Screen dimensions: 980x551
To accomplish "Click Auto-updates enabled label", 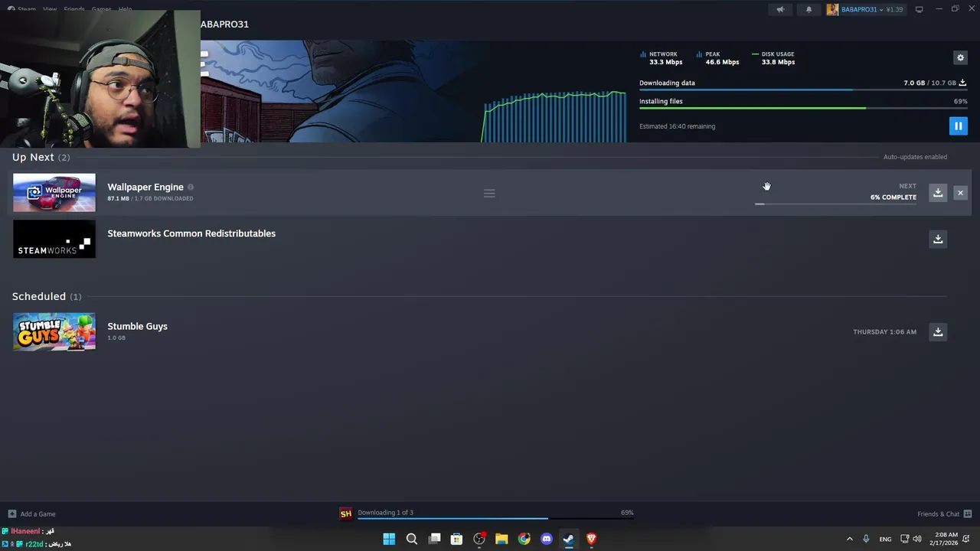I will click(x=915, y=157).
